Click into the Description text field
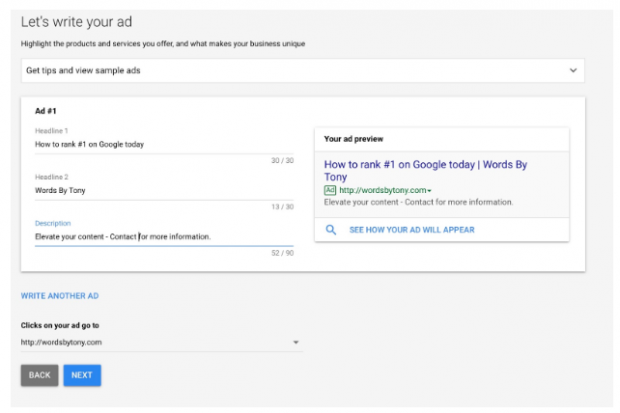The width and height of the screenshot is (620, 413). [160, 236]
